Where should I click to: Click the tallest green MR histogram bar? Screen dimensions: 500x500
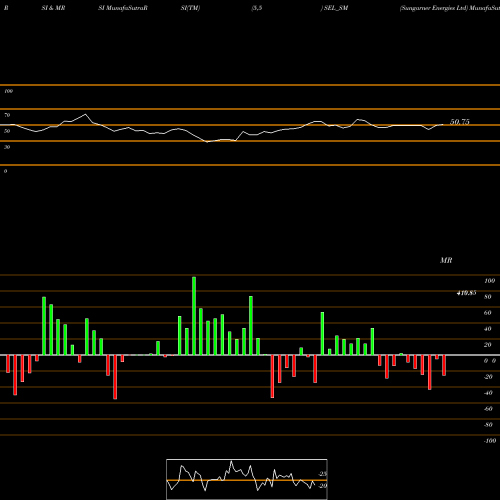tap(194, 316)
